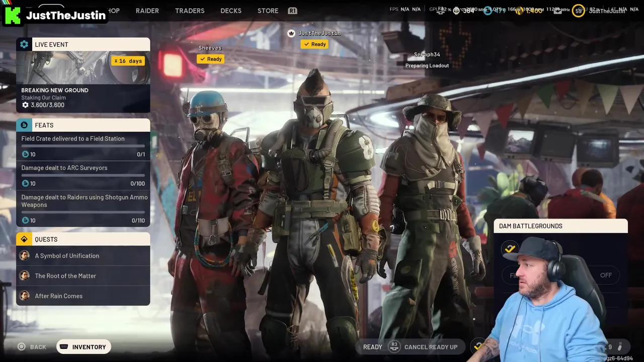
Task: Click Breaking New Ground event title
Action: [x=55, y=90]
